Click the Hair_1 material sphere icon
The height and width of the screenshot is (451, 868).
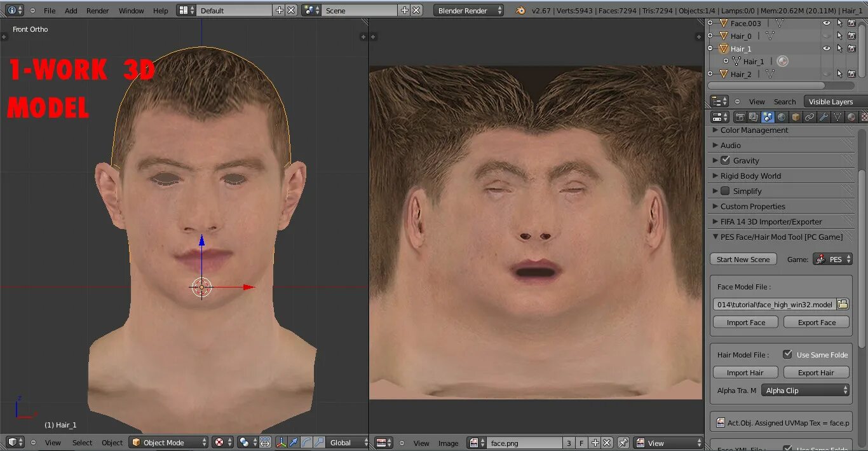pos(783,61)
